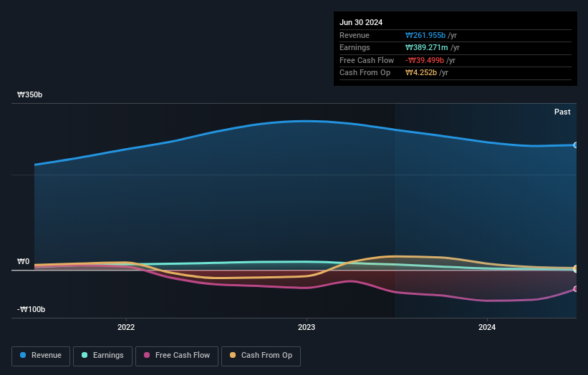Click the Cash From Op label in tooltip
This screenshot has width=588, height=375.
(x=365, y=73)
